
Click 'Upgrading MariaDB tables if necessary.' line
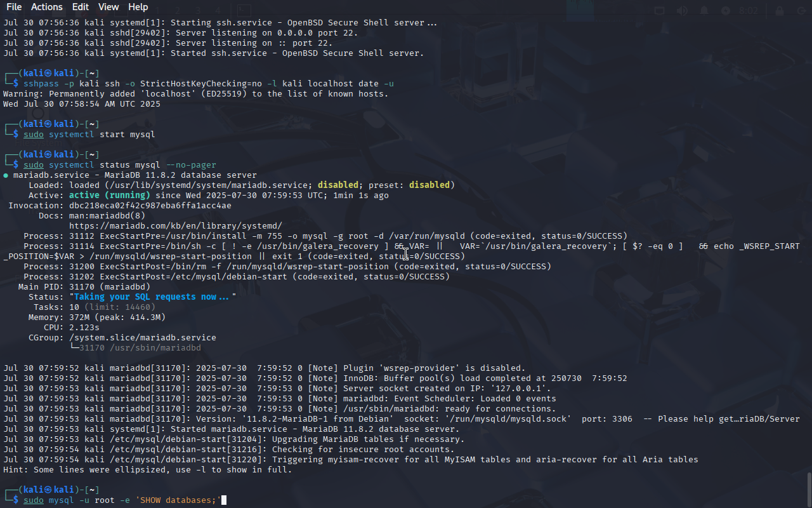pos(234,439)
